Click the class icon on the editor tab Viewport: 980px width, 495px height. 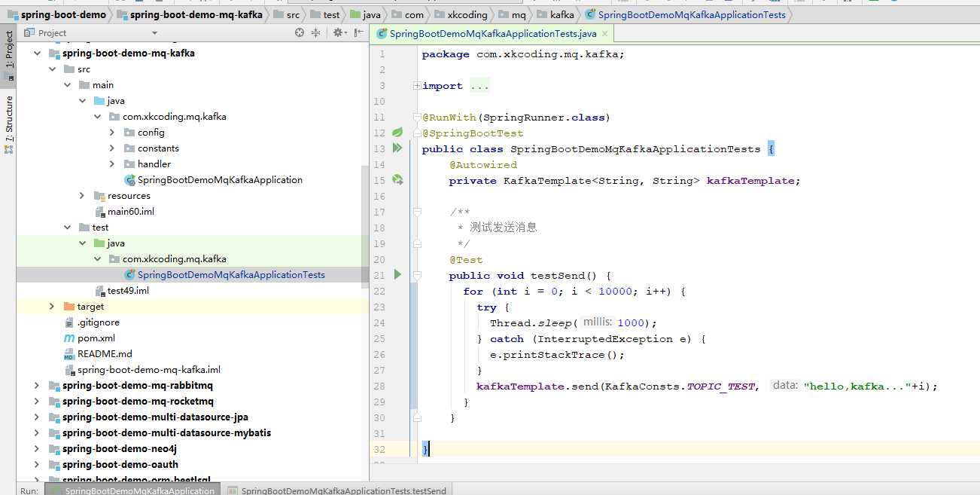coord(382,34)
